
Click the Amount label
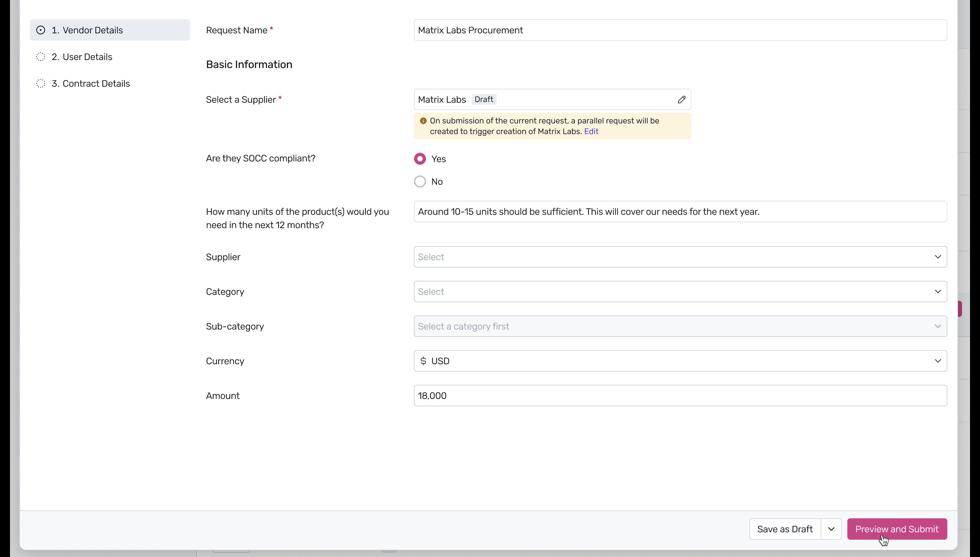pyautogui.click(x=223, y=396)
